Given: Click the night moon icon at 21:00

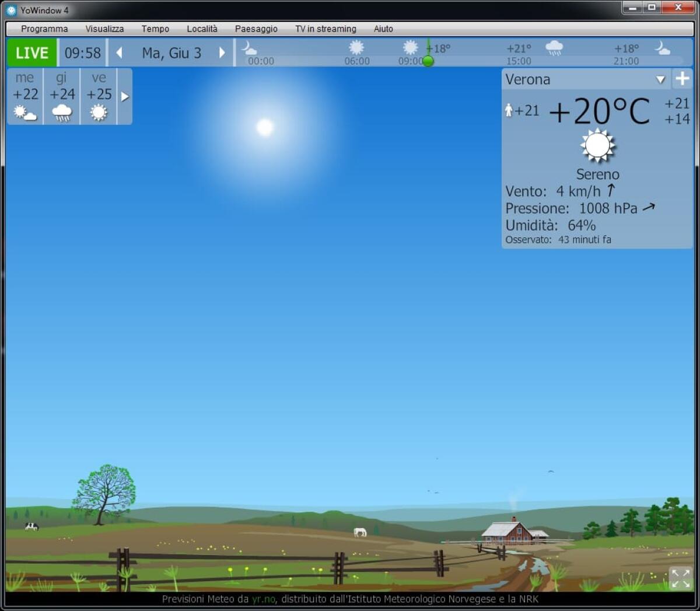Looking at the screenshot, I should point(663,49).
